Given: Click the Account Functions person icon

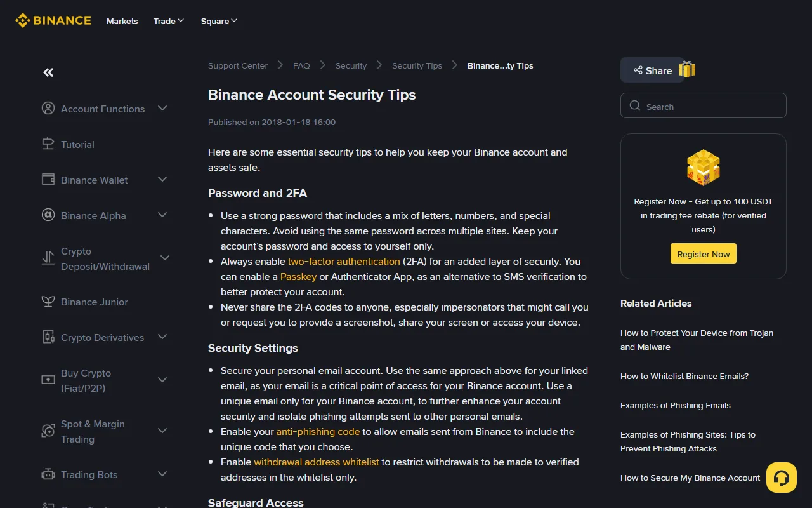Looking at the screenshot, I should (x=48, y=109).
